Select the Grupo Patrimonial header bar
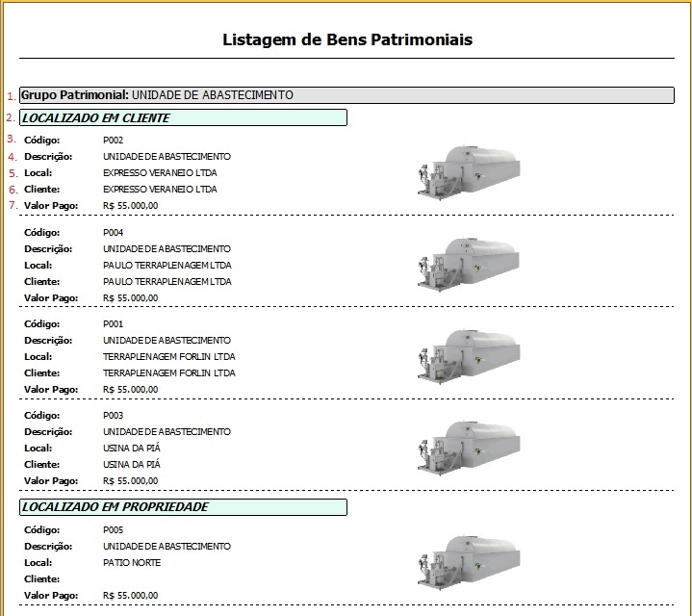The height and width of the screenshot is (616, 692). click(346, 95)
